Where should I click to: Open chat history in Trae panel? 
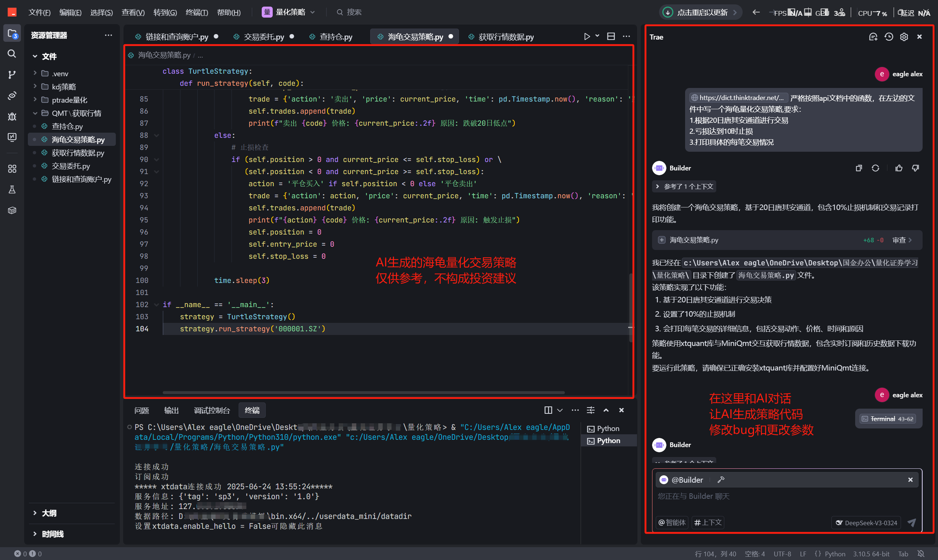tap(889, 37)
